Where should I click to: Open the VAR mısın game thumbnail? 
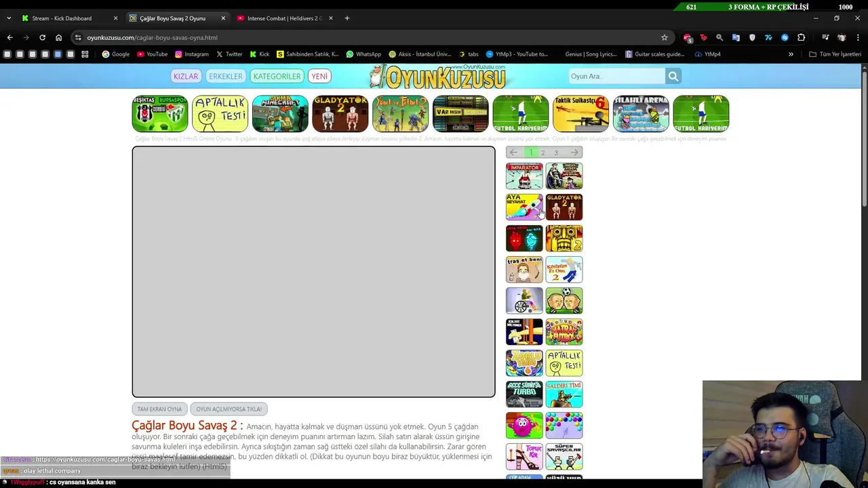(x=460, y=113)
